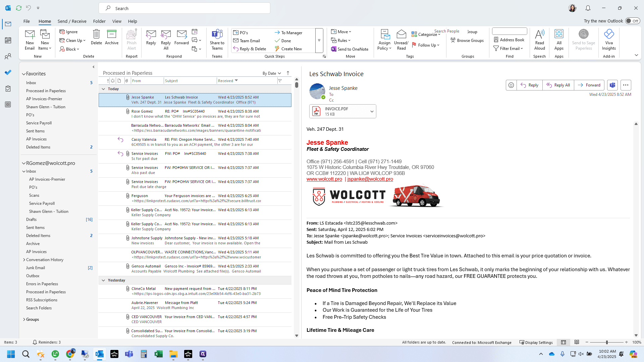Open Assign Policy in the Tags group
Screen dimensions: 644x362
click(384, 40)
